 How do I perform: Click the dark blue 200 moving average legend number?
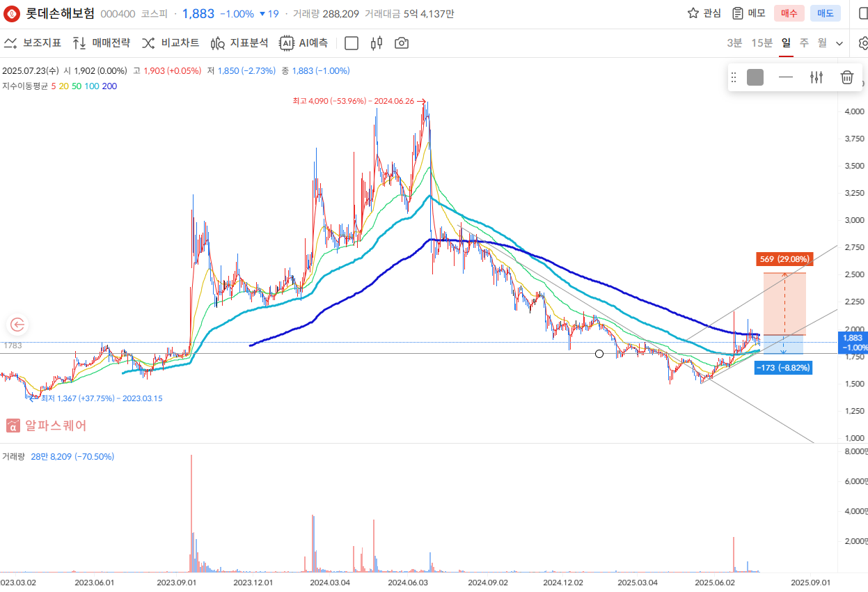tap(109, 86)
